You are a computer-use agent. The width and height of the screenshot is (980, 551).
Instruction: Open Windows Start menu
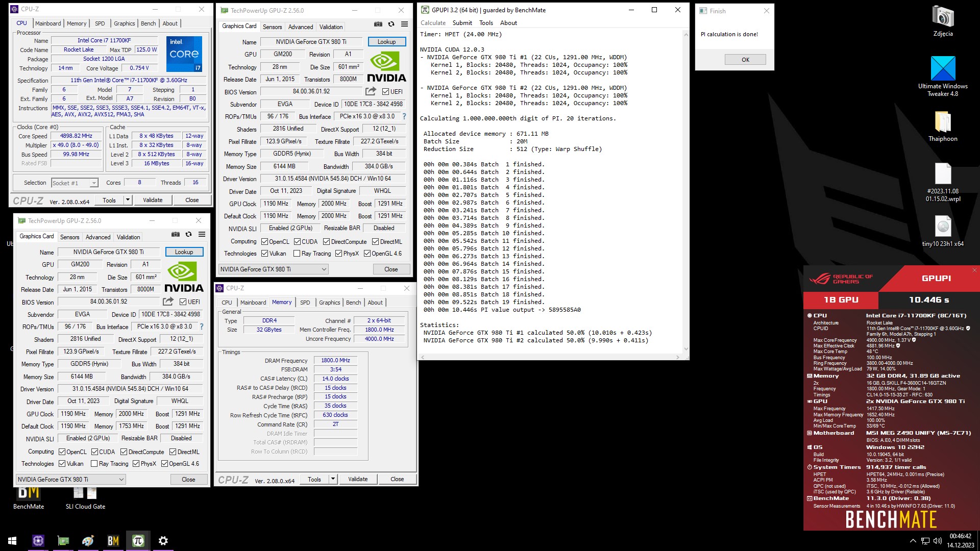click(x=12, y=541)
